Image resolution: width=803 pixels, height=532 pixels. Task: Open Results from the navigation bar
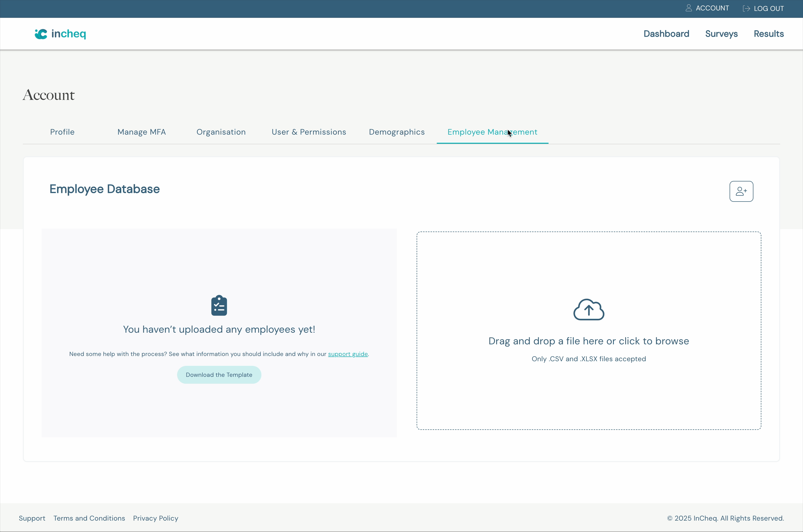tap(769, 34)
